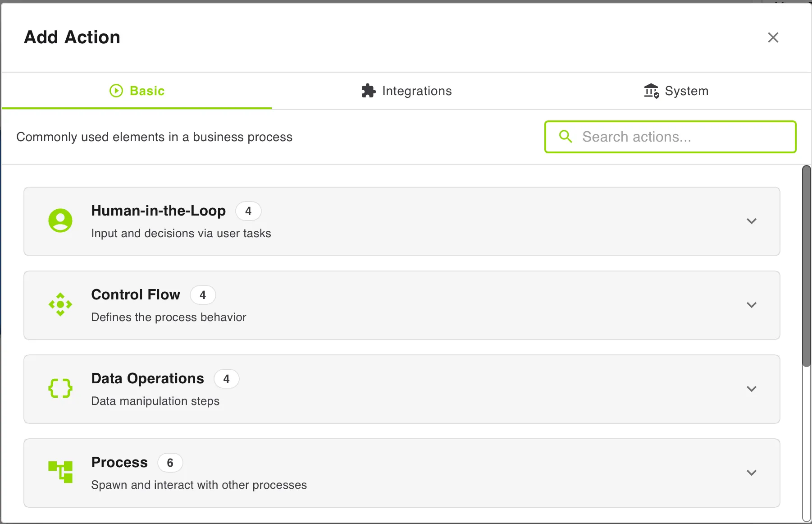Screen dimensions: 812x524
Task: Expand the Human-in-the-Loop section chevron
Action: click(x=751, y=221)
